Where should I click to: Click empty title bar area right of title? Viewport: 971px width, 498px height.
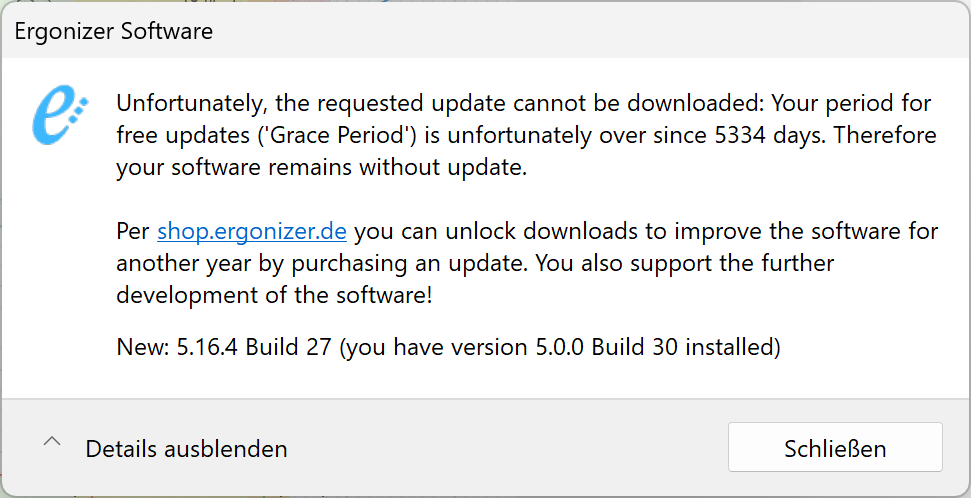pos(588,31)
